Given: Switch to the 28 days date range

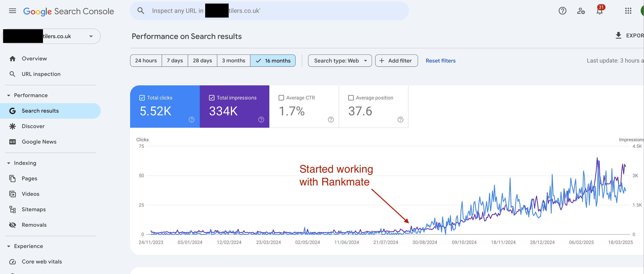Looking at the screenshot, I should coord(202,61).
